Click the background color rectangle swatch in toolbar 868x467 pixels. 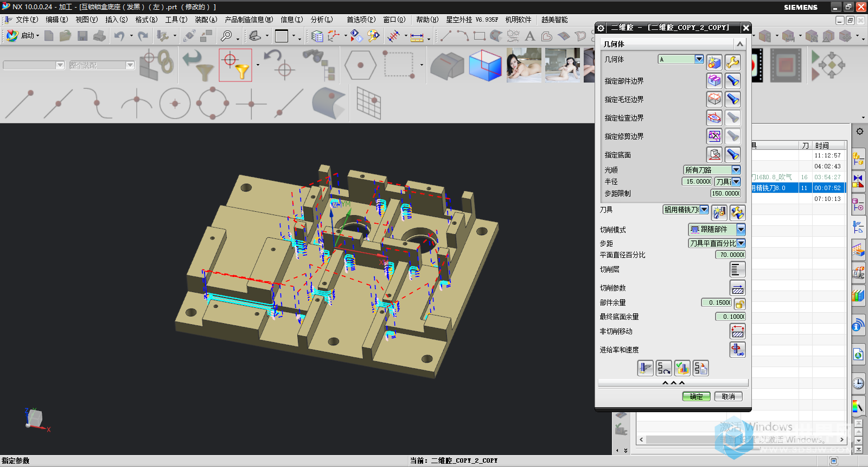click(x=282, y=36)
